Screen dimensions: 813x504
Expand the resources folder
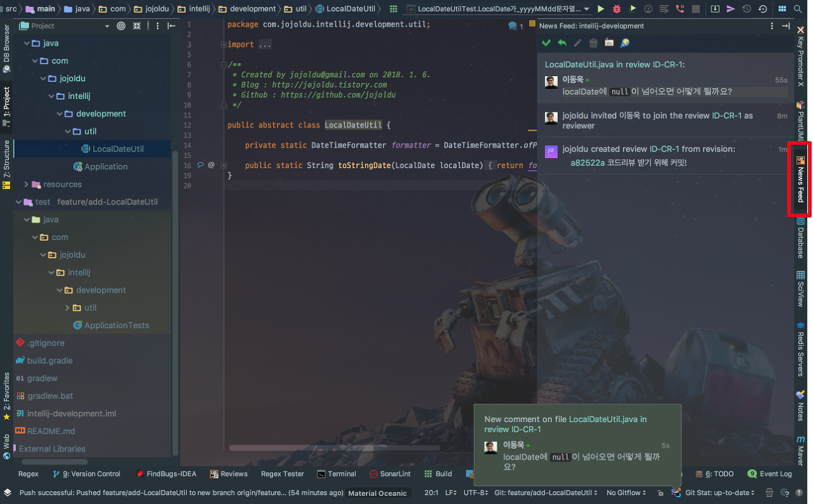click(x=26, y=184)
